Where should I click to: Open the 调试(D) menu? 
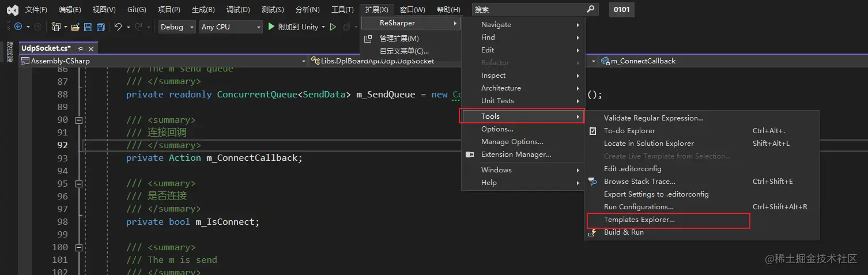coord(238,10)
